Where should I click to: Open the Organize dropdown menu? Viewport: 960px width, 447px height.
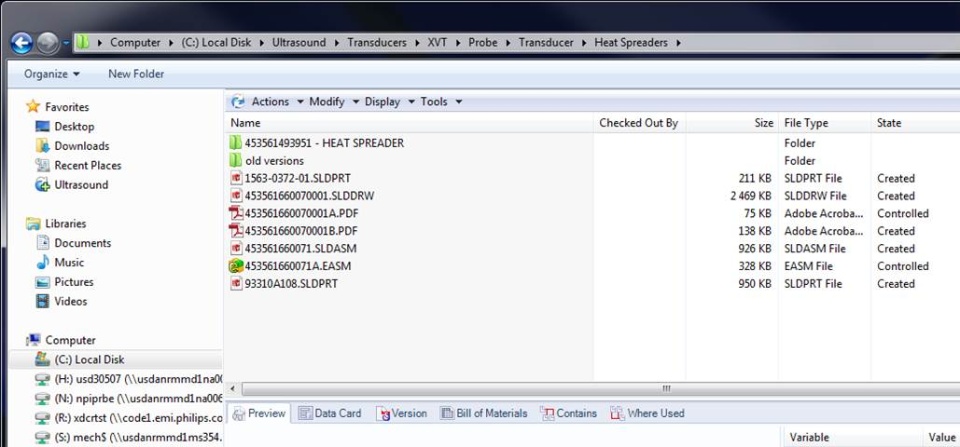(x=51, y=74)
